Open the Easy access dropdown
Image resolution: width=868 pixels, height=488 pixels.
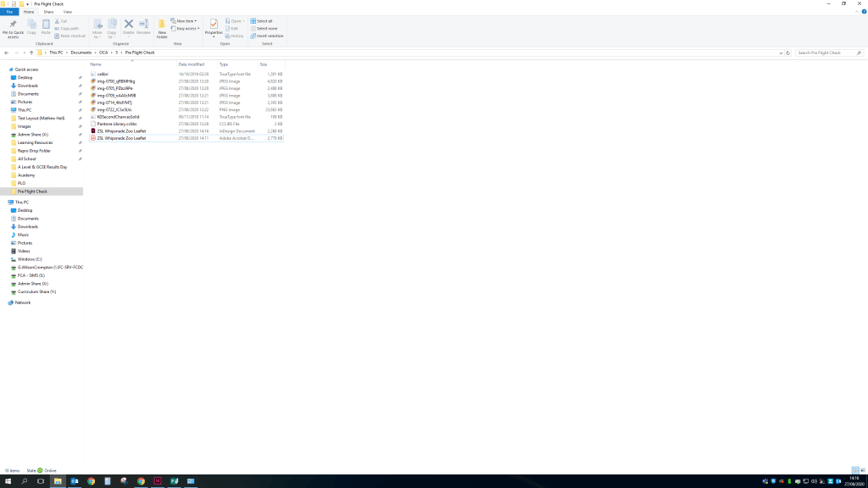[186, 29]
